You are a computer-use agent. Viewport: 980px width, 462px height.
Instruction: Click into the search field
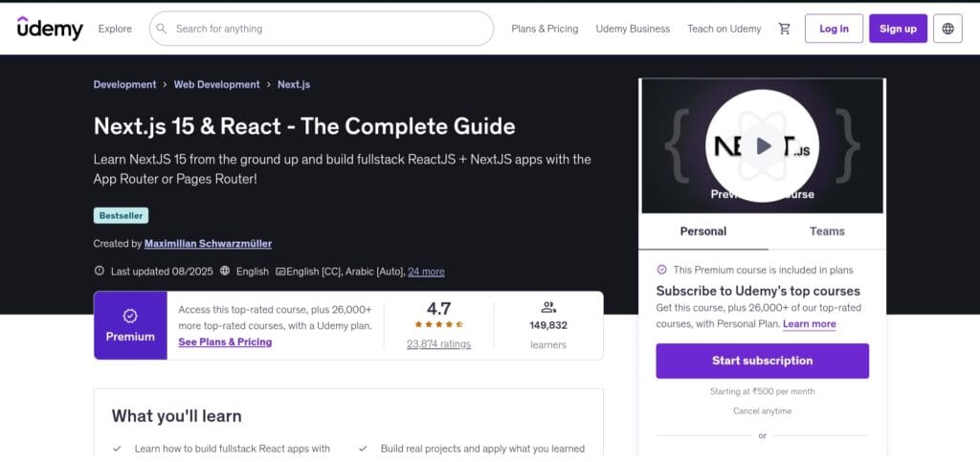coord(325,29)
